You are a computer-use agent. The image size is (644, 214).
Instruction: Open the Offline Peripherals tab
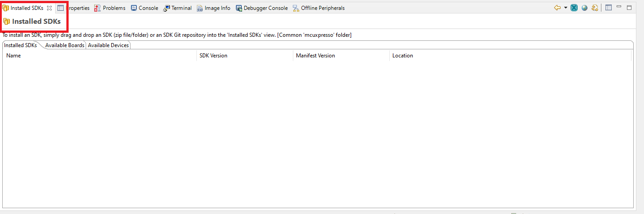[x=318, y=8]
